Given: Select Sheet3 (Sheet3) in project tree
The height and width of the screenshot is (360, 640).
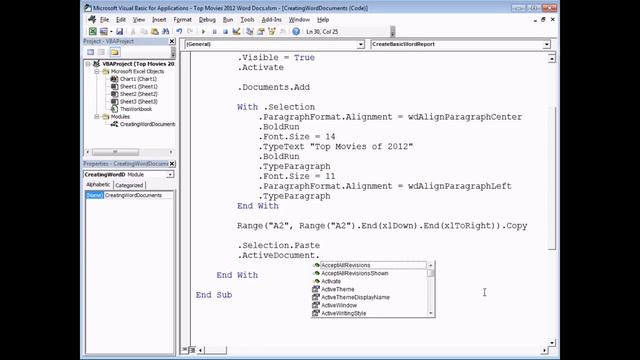Looking at the screenshot, I should coord(138,102).
